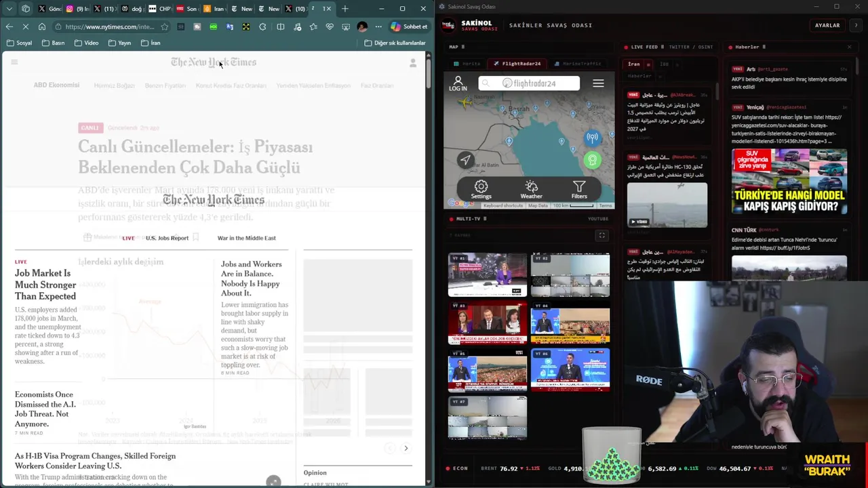Open the Sosyal bookmarks folder
Viewport: 868px width, 488px height.
[19, 43]
